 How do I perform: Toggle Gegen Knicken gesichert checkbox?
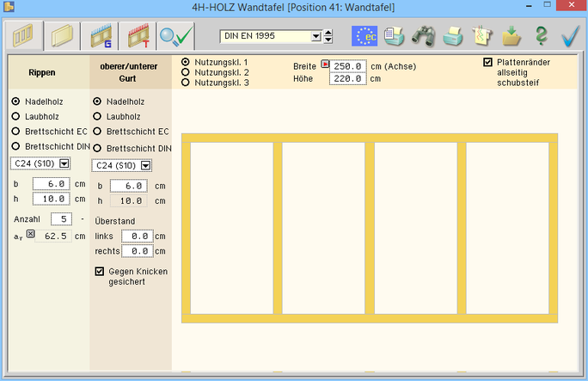point(100,272)
